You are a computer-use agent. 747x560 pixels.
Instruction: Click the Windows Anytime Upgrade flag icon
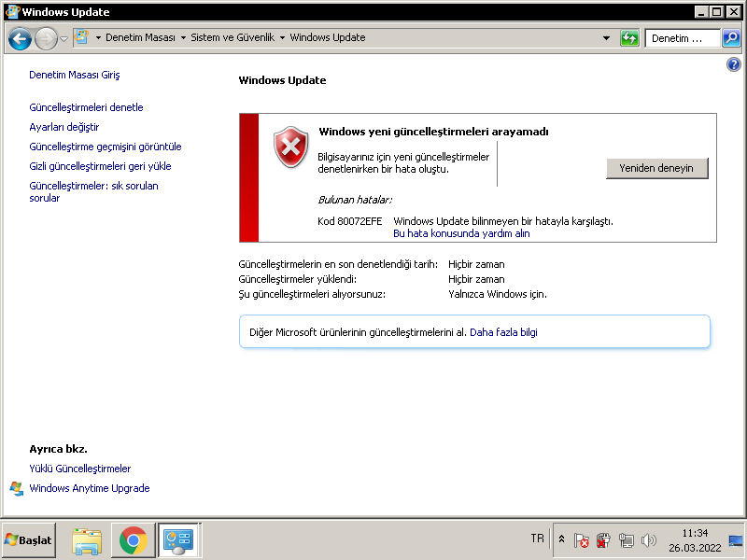(x=17, y=488)
